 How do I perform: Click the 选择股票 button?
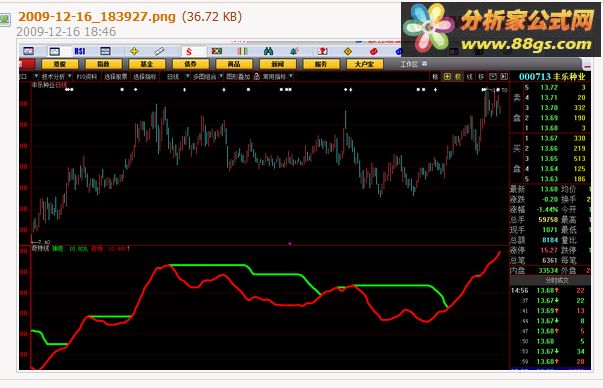point(116,77)
